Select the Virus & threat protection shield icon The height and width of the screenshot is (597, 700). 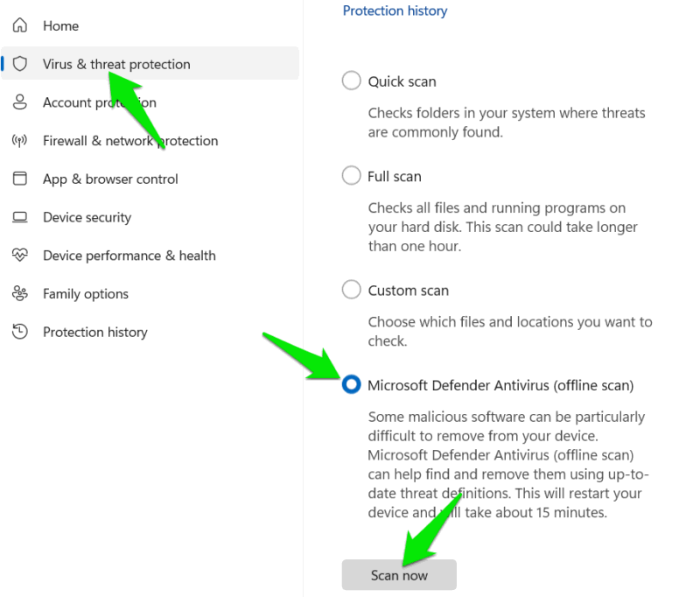pos(19,64)
